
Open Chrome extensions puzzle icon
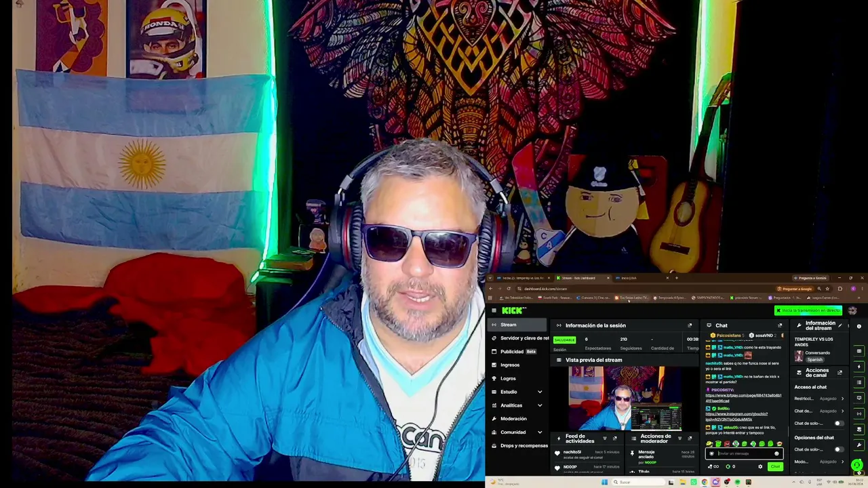coord(840,289)
